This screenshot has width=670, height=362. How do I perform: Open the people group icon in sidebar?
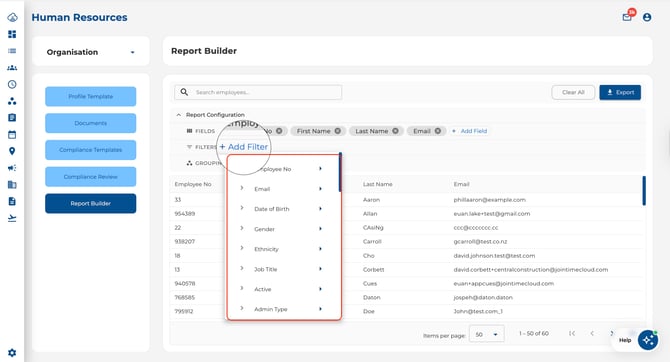12,68
